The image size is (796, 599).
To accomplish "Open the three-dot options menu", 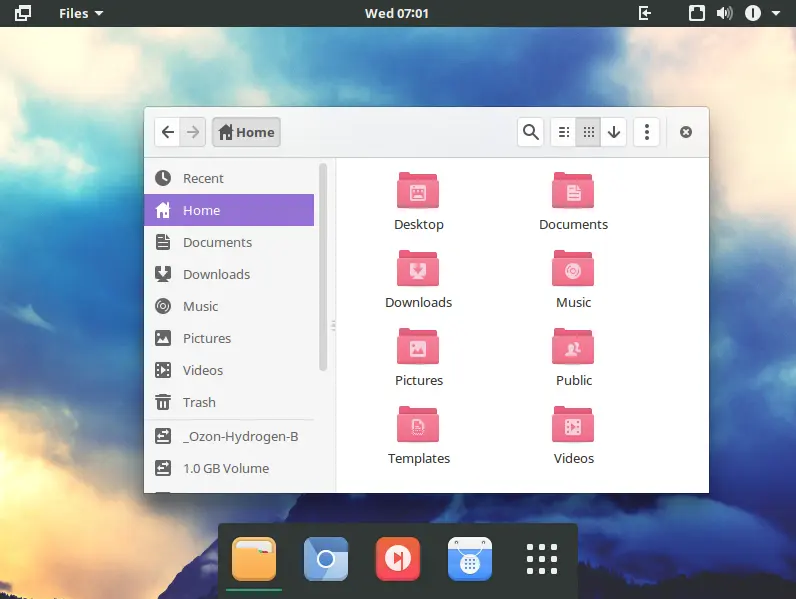I will coord(647,132).
